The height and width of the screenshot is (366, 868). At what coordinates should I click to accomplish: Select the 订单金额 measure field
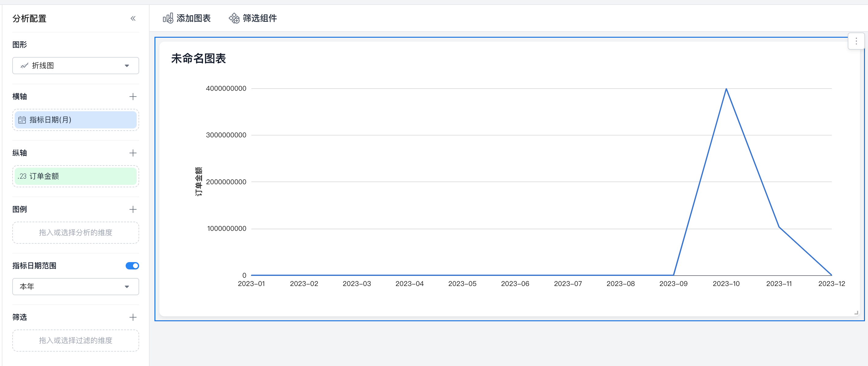tap(75, 176)
